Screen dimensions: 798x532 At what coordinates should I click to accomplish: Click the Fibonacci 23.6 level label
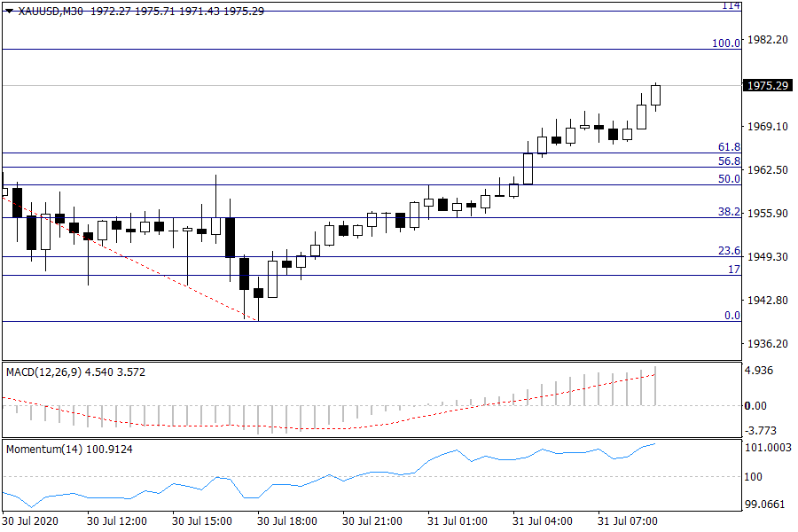tap(729, 251)
